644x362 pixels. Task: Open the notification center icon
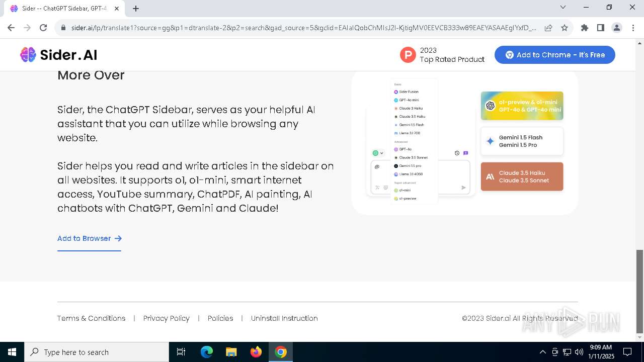[x=627, y=352]
